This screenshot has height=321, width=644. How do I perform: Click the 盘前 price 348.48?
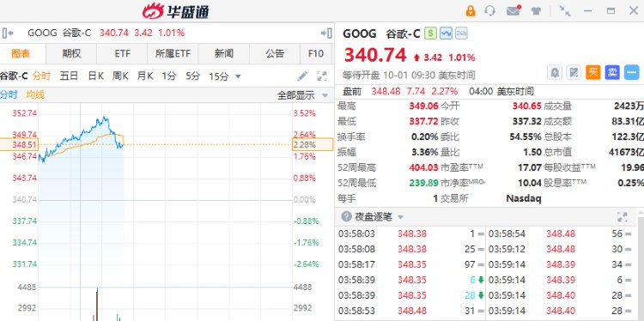pyautogui.click(x=386, y=91)
